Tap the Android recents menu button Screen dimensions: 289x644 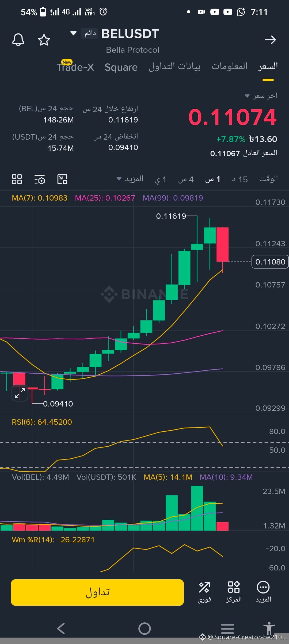click(227, 628)
